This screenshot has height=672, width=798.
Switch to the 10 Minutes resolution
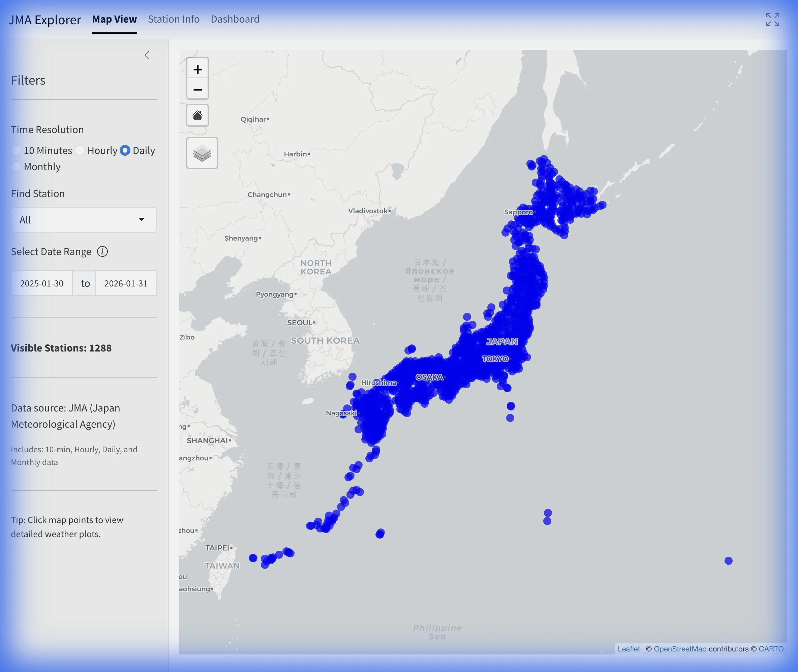pos(17,151)
